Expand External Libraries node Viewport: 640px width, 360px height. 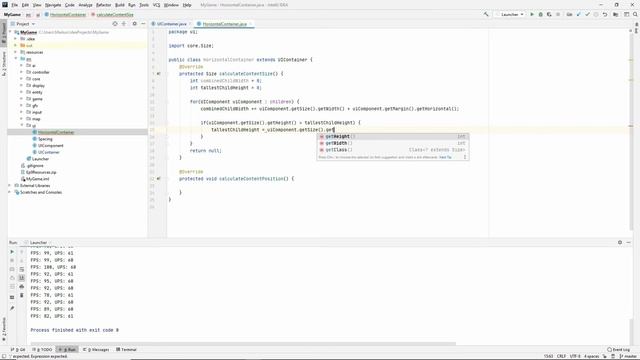point(10,185)
